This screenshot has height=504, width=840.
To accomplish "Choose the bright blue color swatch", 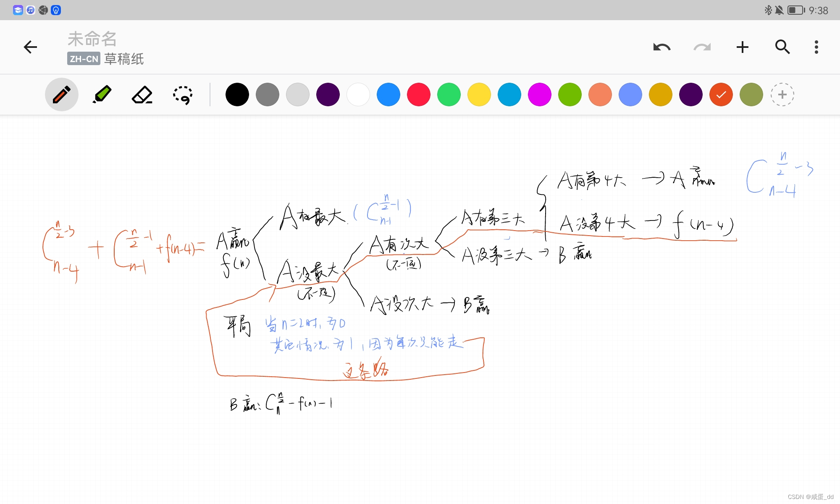I will 388,94.
